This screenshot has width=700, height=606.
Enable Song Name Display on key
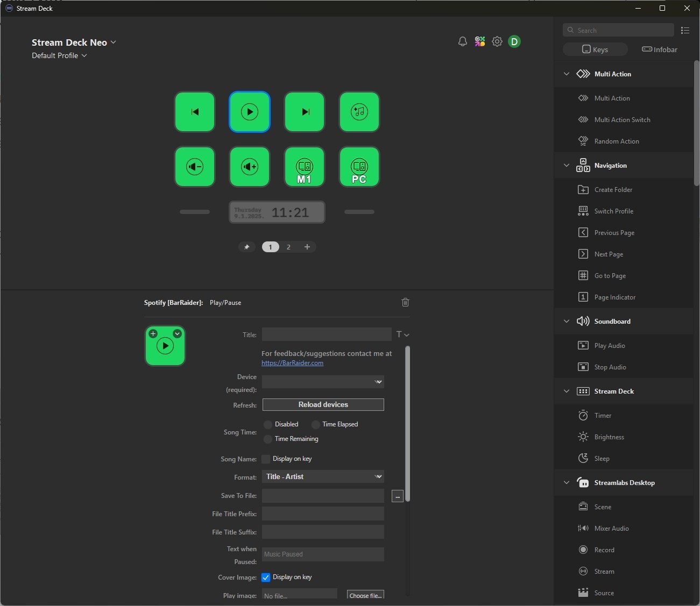tap(266, 459)
